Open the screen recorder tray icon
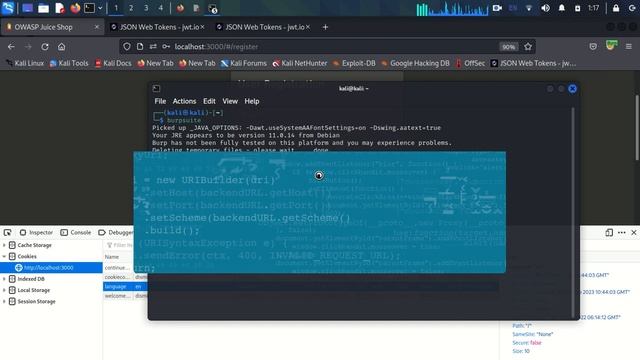 click(497, 8)
